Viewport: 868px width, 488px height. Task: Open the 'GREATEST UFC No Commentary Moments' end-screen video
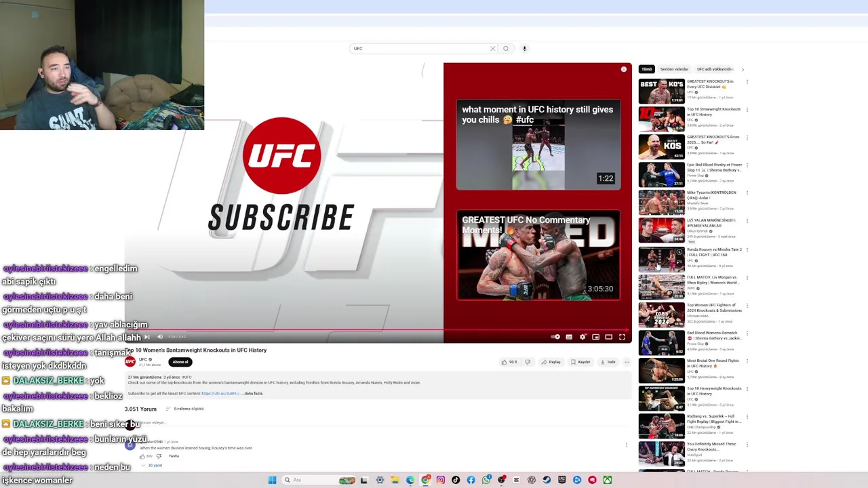(538, 256)
